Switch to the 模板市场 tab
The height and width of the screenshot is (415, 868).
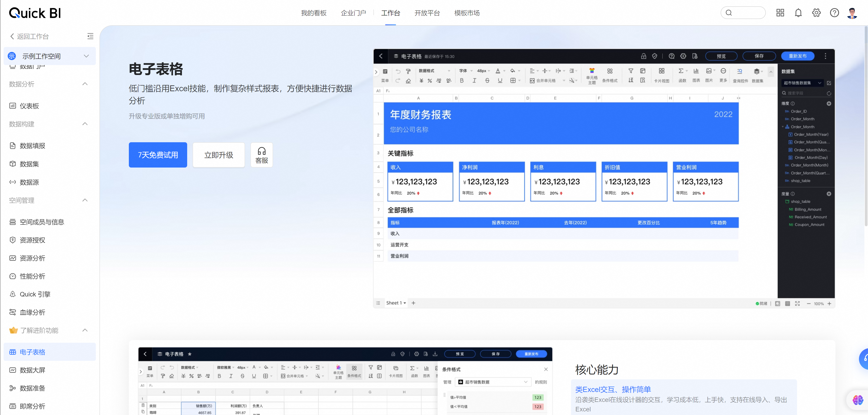[467, 13]
